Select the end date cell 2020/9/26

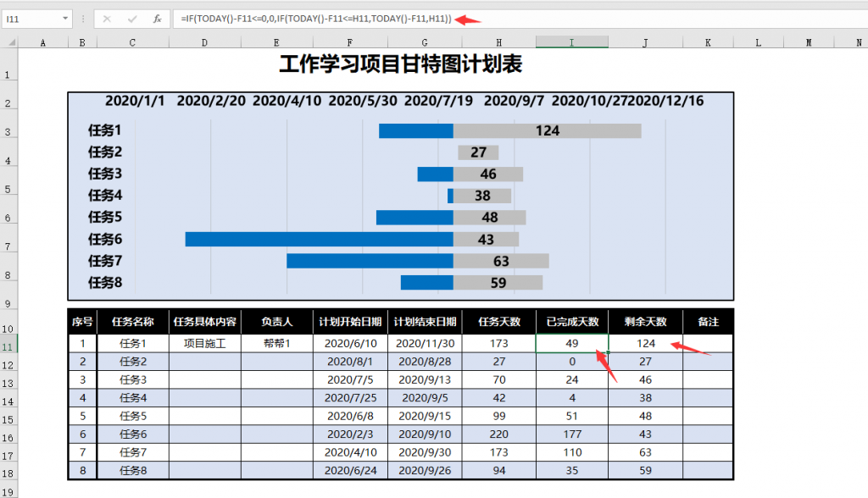(x=426, y=470)
